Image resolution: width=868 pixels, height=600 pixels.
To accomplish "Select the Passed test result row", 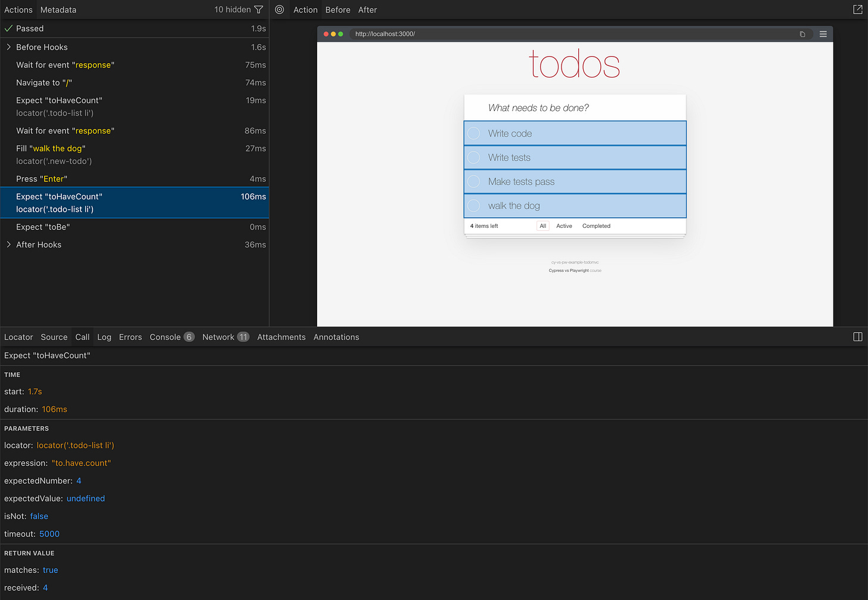I will pyautogui.click(x=135, y=29).
